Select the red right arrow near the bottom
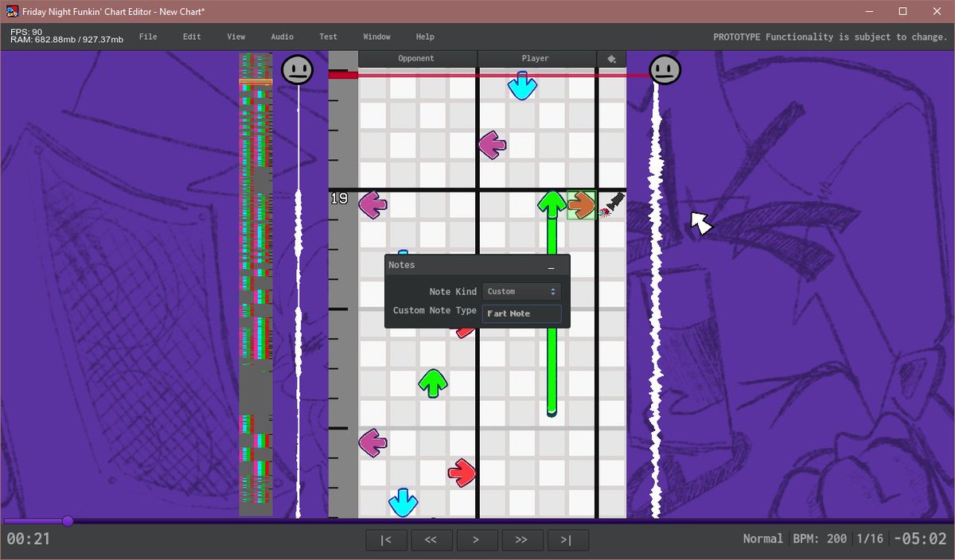The width and height of the screenshot is (955, 560). (462, 473)
